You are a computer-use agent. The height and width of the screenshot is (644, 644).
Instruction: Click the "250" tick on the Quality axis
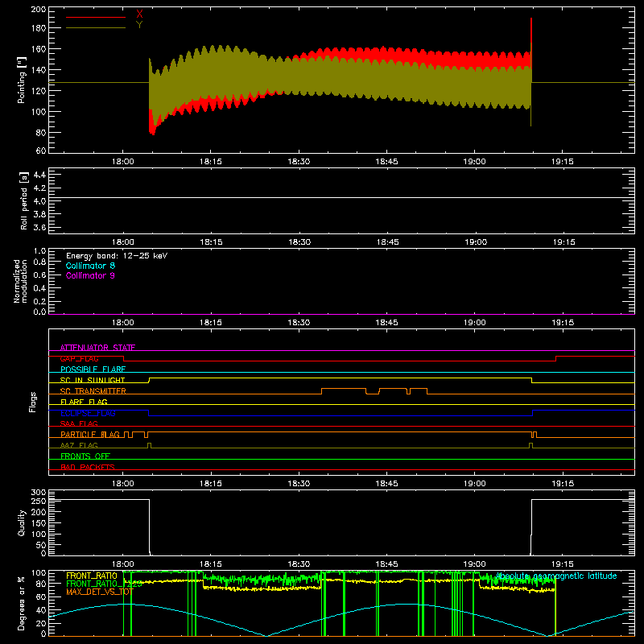coord(38,501)
